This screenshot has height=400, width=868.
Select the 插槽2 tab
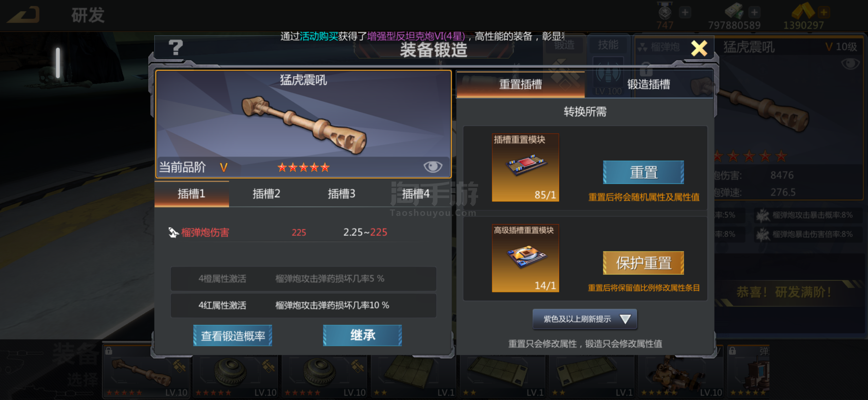pyautogui.click(x=266, y=194)
